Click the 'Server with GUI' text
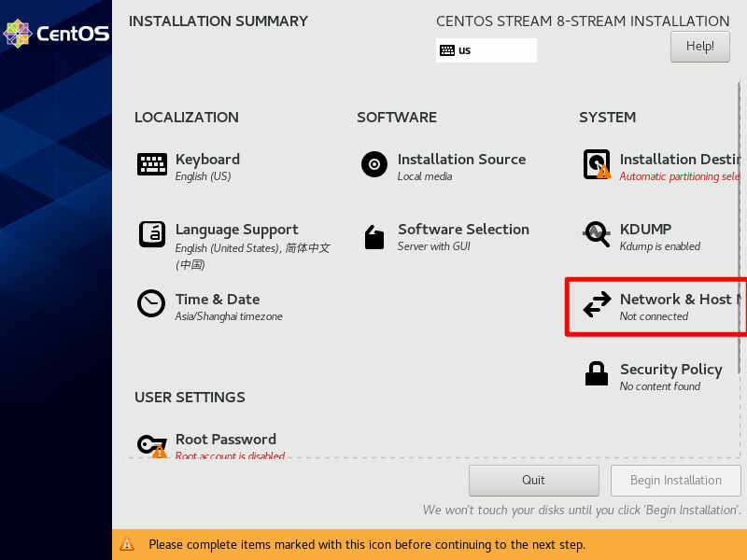Viewport: 747px width, 560px height. click(434, 246)
